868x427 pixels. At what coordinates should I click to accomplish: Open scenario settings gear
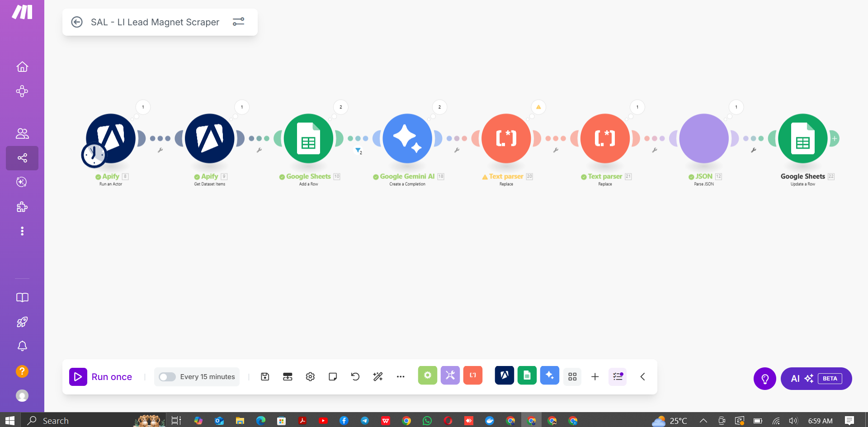(x=310, y=377)
